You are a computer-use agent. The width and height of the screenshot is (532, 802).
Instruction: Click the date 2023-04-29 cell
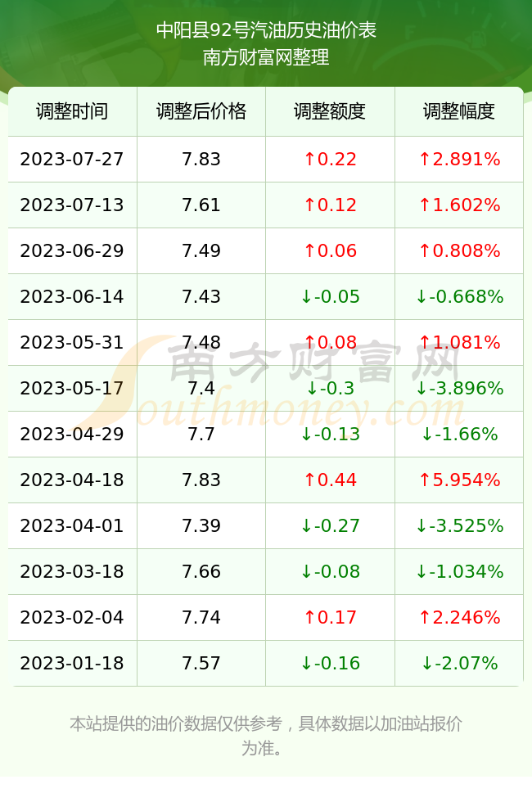click(x=72, y=435)
